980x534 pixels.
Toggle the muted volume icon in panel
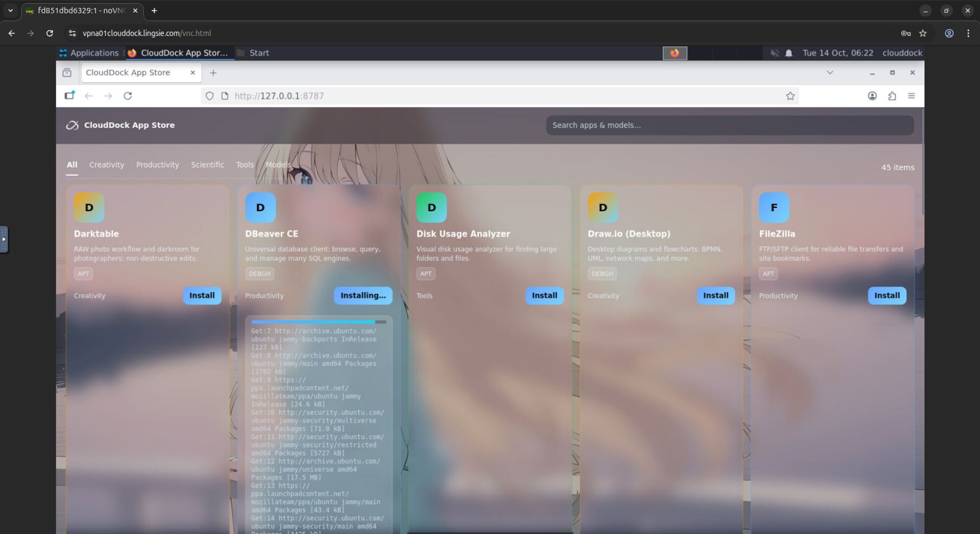(774, 53)
